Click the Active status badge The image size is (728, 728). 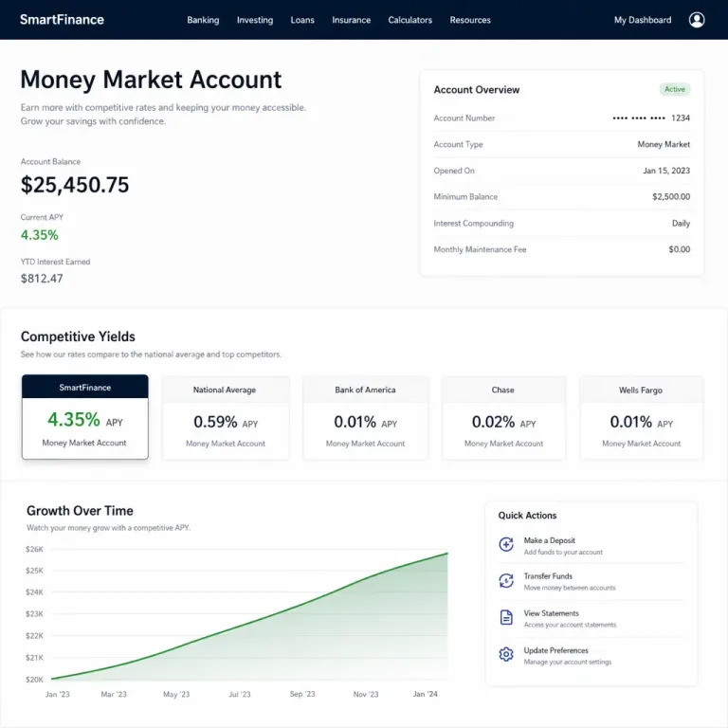[675, 89]
